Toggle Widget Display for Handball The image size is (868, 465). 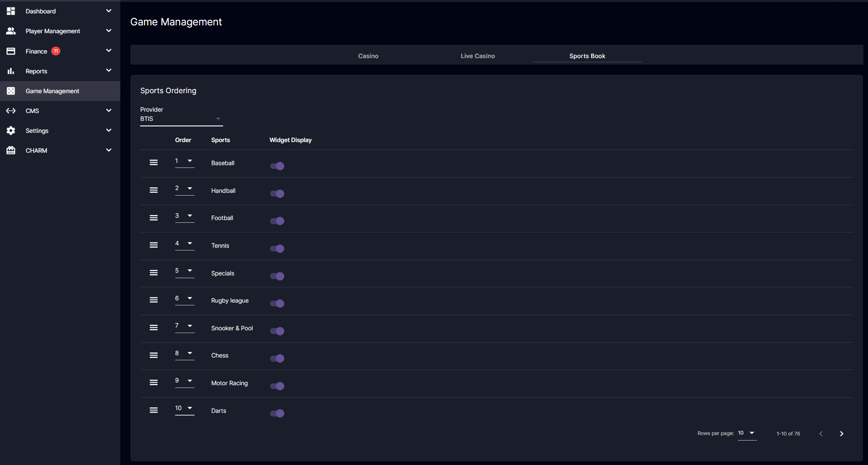click(x=277, y=194)
